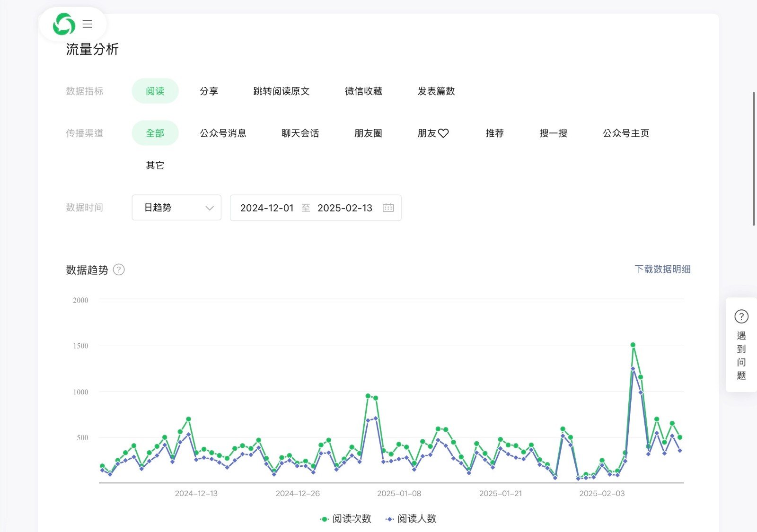Click the chevron arrow in 日趋势 selector
757x532 pixels.
210,208
